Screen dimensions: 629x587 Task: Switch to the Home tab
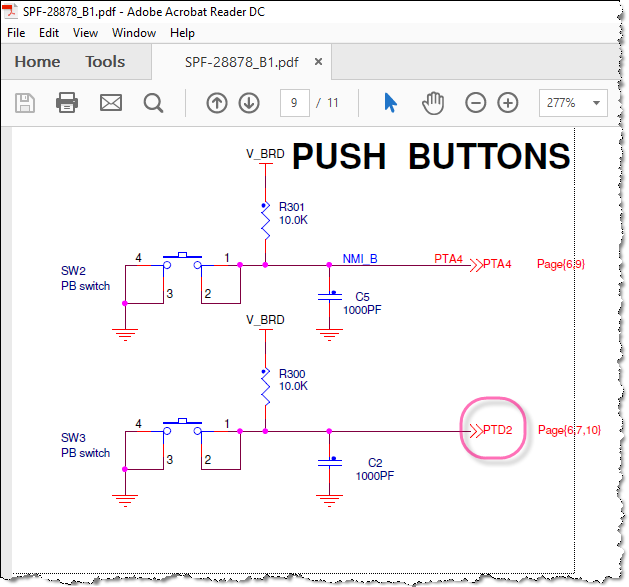(x=37, y=62)
